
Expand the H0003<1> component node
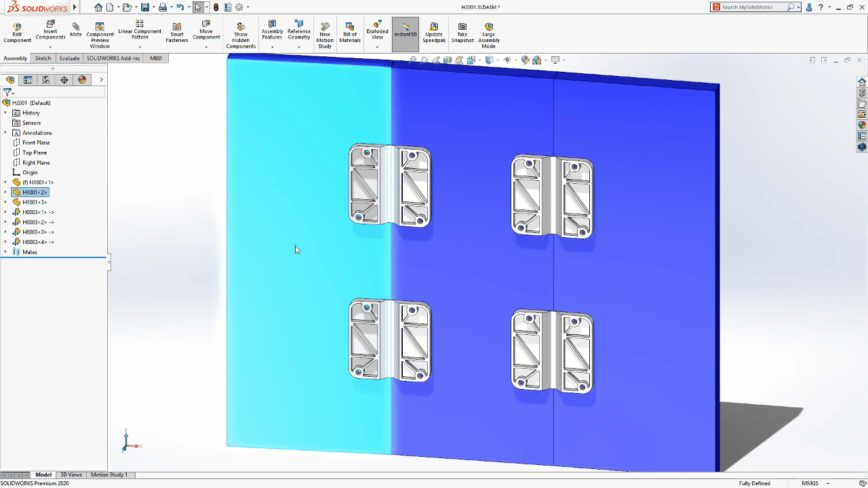[x=5, y=212]
